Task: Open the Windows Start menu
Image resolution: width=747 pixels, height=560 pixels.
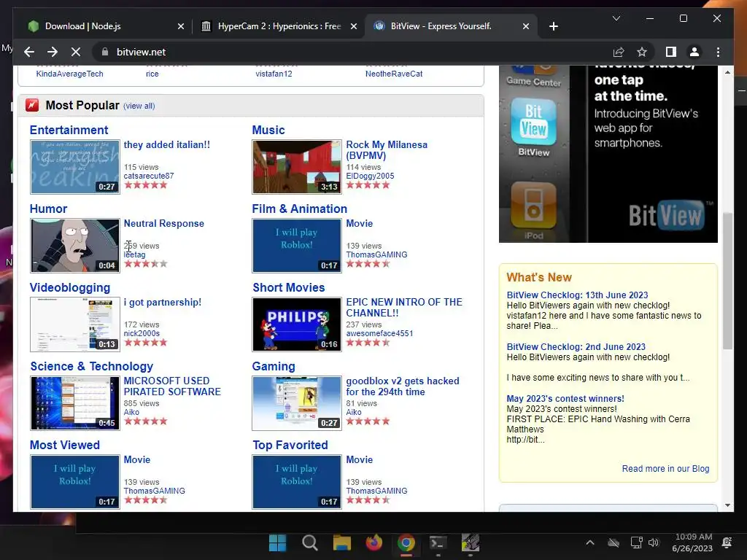Action: (x=277, y=542)
